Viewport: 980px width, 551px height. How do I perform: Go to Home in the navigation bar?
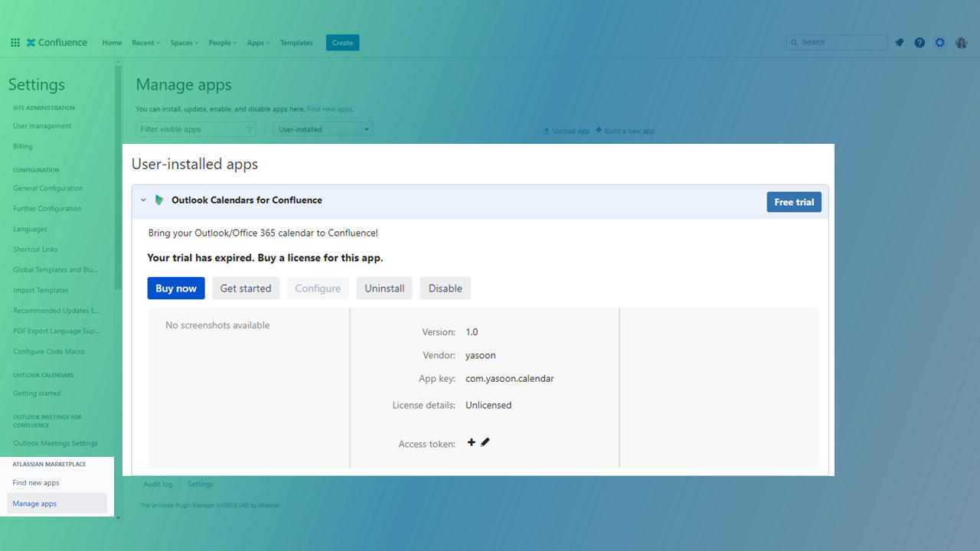pos(112,42)
